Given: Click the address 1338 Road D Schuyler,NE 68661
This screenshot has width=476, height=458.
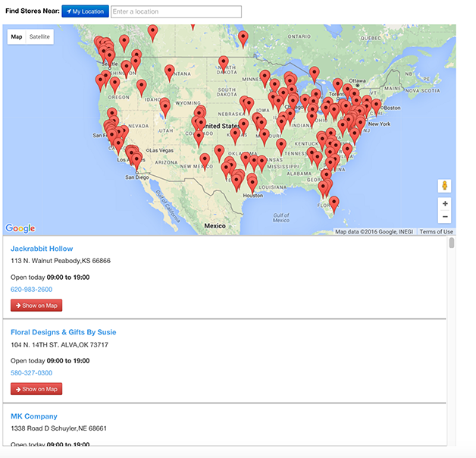Looking at the screenshot, I should (58, 428).
